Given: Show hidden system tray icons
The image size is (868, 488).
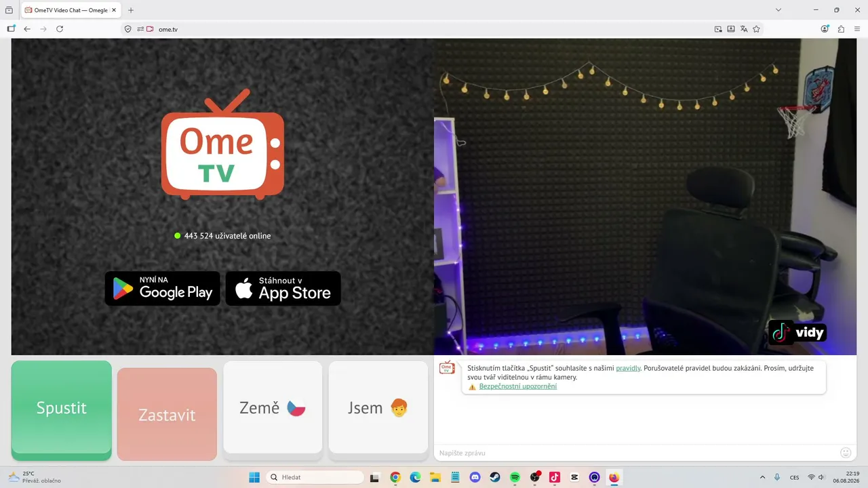Looking at the screenshot, I should tap(762, 477).
